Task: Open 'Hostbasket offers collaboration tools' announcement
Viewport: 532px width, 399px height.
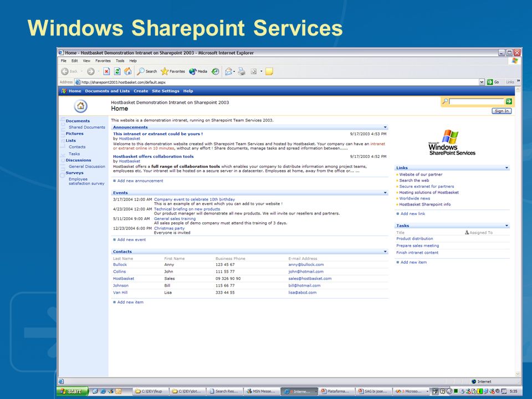Action: 153,156
